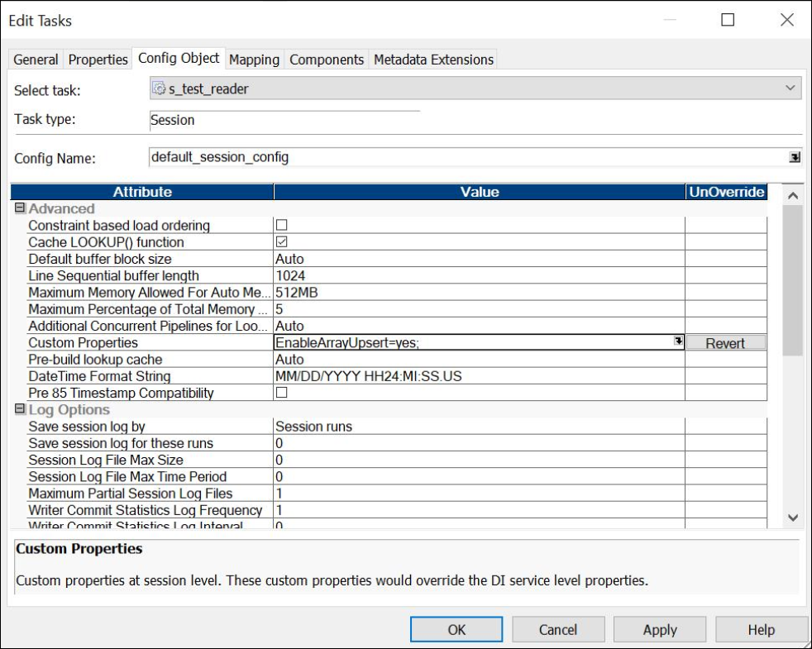Viewport: 812px width, 649px height.
Task: Open the Config Name browse arrow button
Action: (795, 157)
